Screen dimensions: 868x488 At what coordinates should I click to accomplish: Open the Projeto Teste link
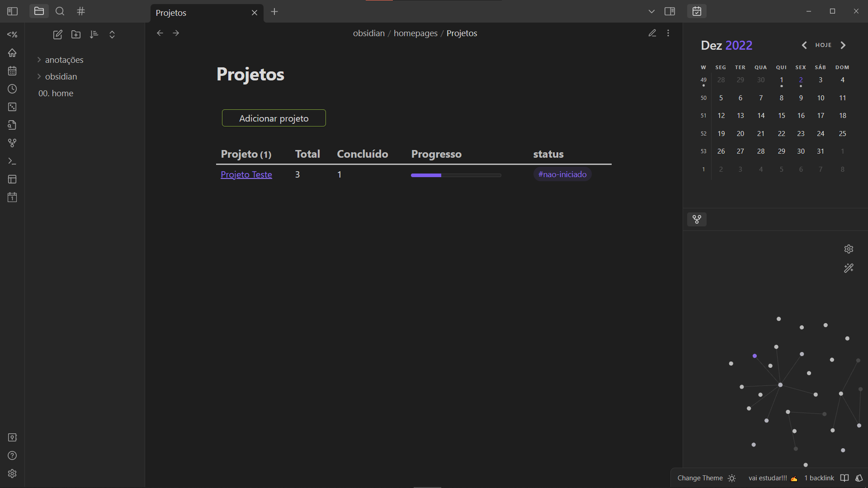click(x=246, y=174)
